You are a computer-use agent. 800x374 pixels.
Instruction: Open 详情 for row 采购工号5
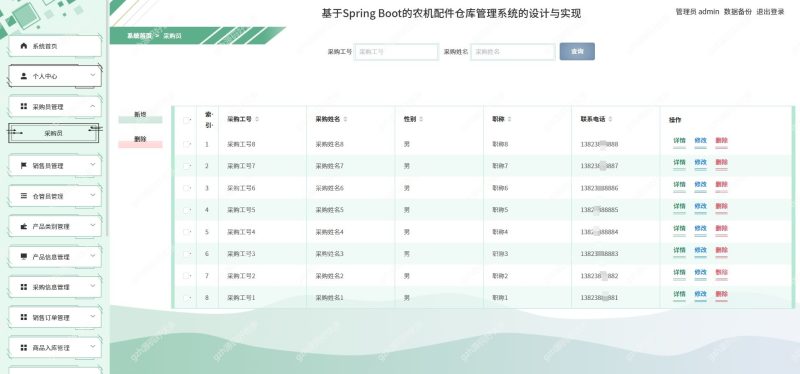click(x=679, y=207)
